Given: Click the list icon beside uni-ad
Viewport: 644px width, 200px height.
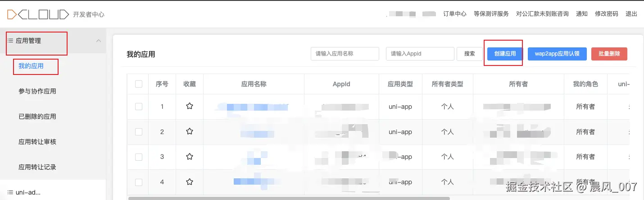Looking at the screenshot, I should coord(10,192).
